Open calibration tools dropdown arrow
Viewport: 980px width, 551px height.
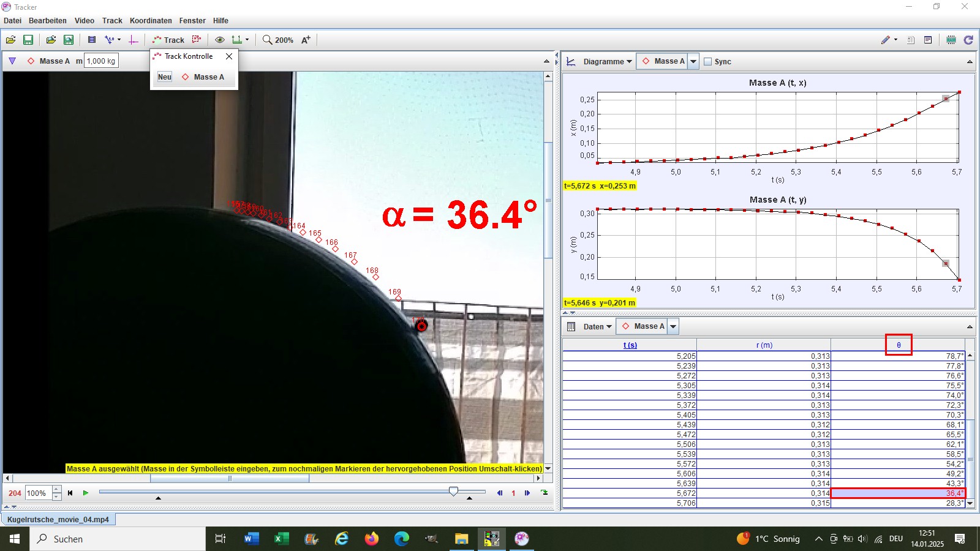(x=119, y=40)
